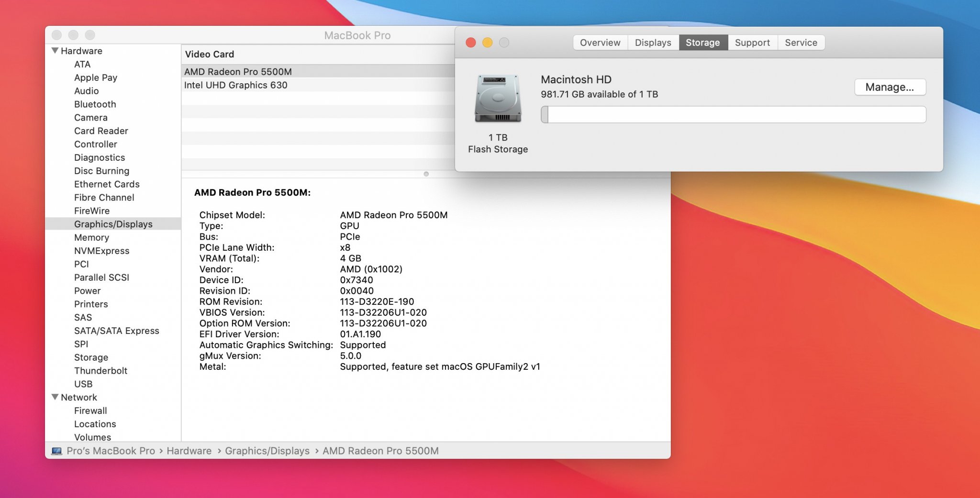Screen dimensions: 980x498
Task: Switch to the Displays tab
Action: [653, 43]
